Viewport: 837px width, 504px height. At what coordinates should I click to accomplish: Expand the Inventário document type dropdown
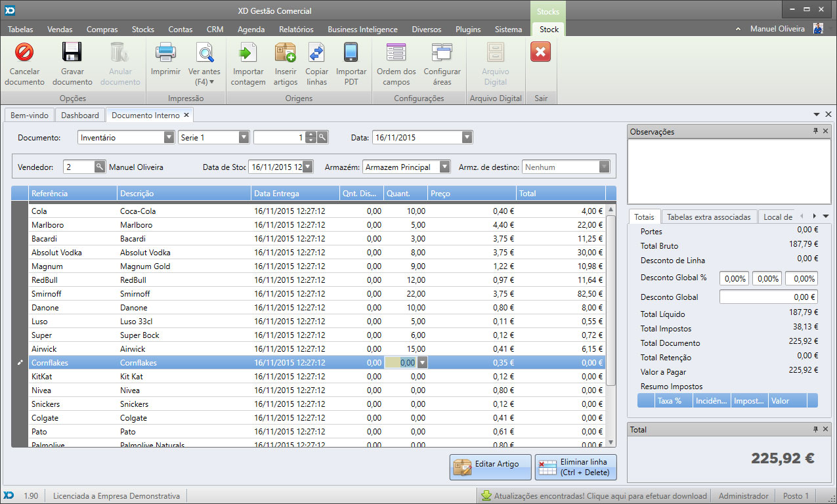(x=169, y=138)
